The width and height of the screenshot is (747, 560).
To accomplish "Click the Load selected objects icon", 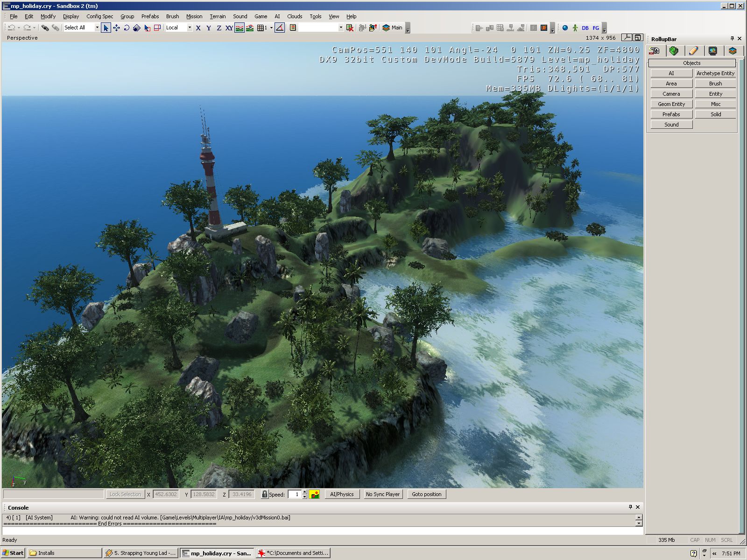I will click(373, 28).
